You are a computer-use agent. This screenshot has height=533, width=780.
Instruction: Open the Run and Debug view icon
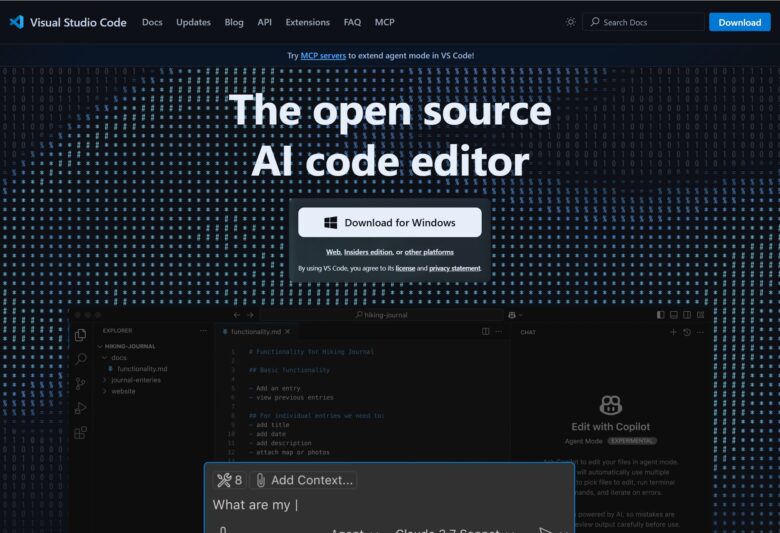[x=81, y=408]
